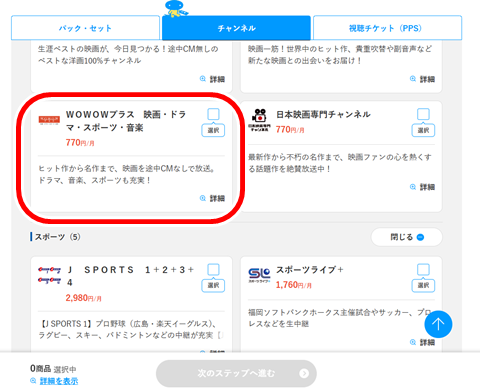Click the 日本映画専門チャンネル camera logo
The height and width of the screenshot is (391, 480).
[260, 120]
